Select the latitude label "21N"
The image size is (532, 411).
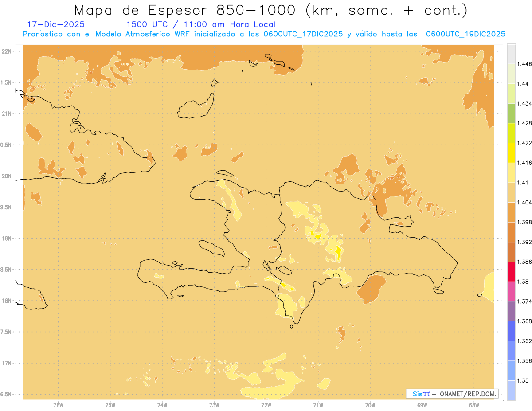(x=7, y=114)
